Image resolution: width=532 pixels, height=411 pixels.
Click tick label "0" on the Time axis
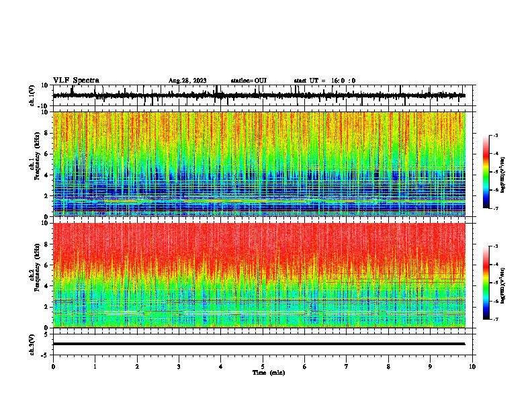pos(53,367)
